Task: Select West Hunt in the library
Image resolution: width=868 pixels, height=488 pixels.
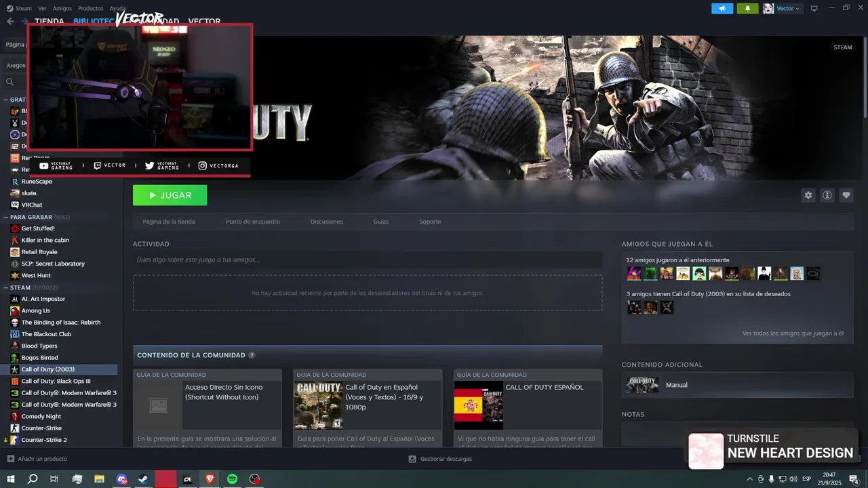Action: coord(36,275)
